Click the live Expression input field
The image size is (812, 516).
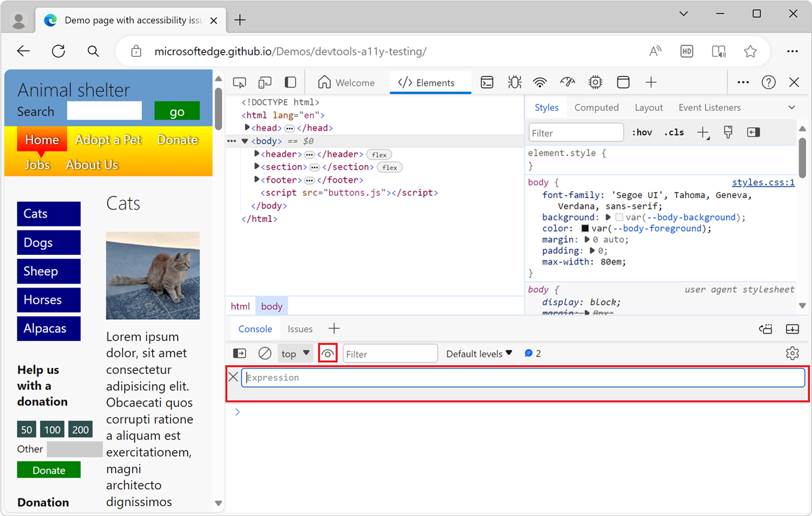click(x=522, y=377)
